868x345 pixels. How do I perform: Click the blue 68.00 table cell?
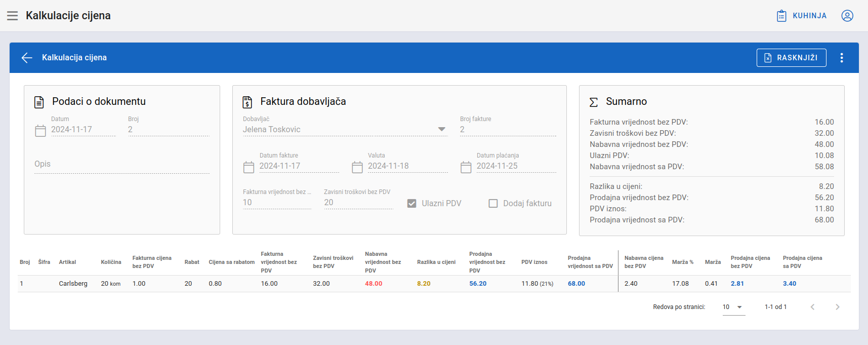pyautogui.click(x=576, y=284)
